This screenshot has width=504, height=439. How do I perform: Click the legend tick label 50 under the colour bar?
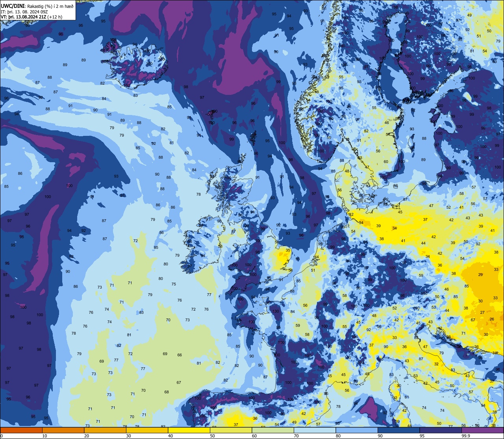pos(212,436)
